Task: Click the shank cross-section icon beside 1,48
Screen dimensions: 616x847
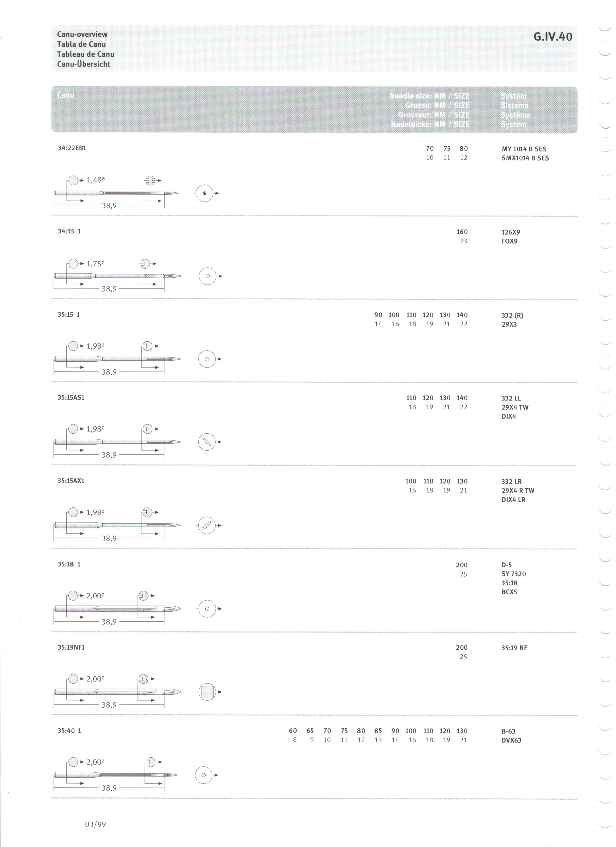Action: pyautogui.click(x=73, y=180)
